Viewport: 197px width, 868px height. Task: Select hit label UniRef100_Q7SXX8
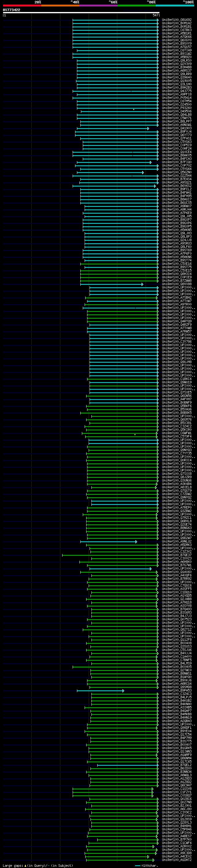point(177,474)
